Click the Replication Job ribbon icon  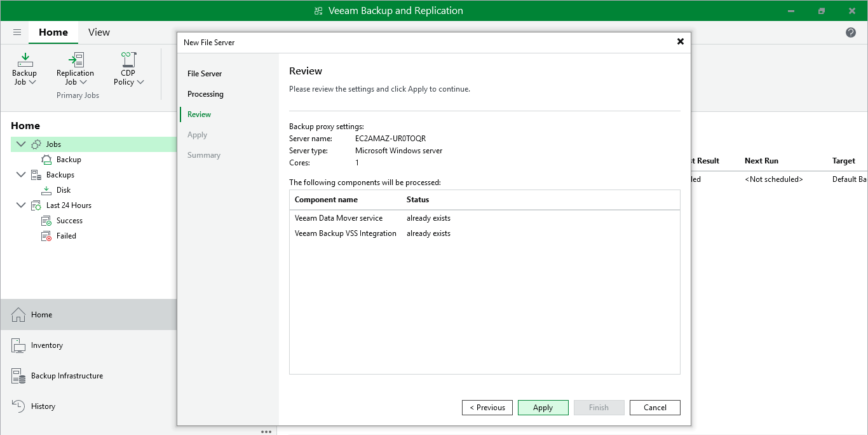[76, 60]
